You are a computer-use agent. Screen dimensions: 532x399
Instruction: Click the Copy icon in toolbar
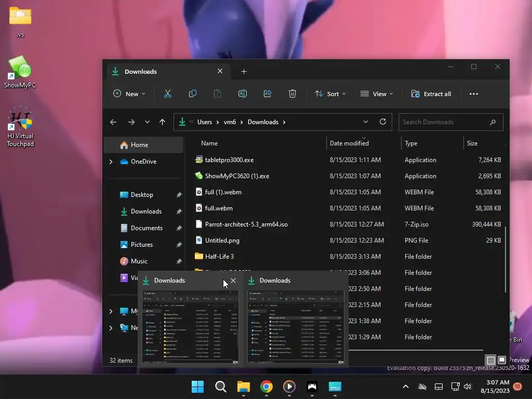[192, 94]
